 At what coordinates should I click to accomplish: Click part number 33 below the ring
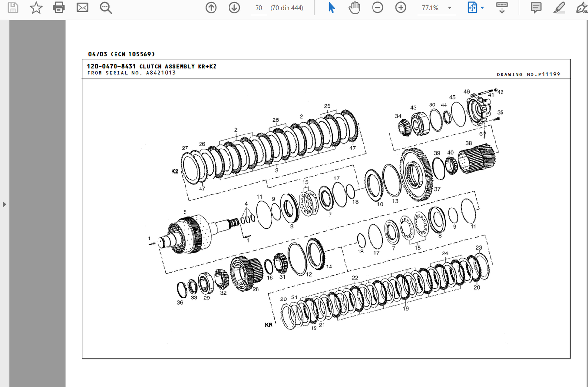pyautogui.click(x=194, y=298)
